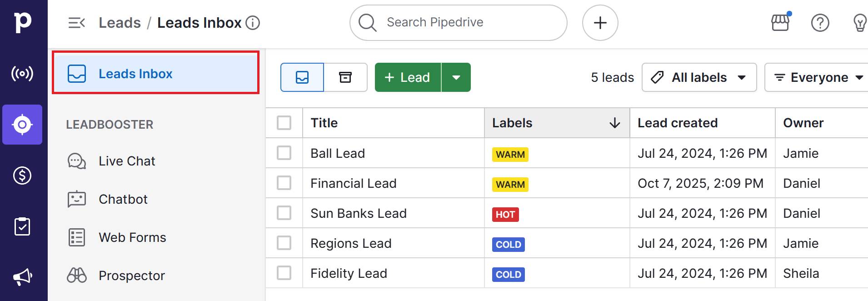Expand the Lead button dropdown arrow
Image resolution: width=868 pixels, height=301 pixels.
[x=456, y=77]
